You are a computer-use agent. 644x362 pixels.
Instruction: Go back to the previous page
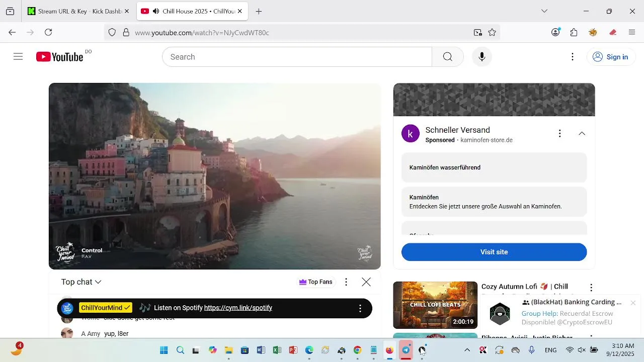[x=12, y=32]
